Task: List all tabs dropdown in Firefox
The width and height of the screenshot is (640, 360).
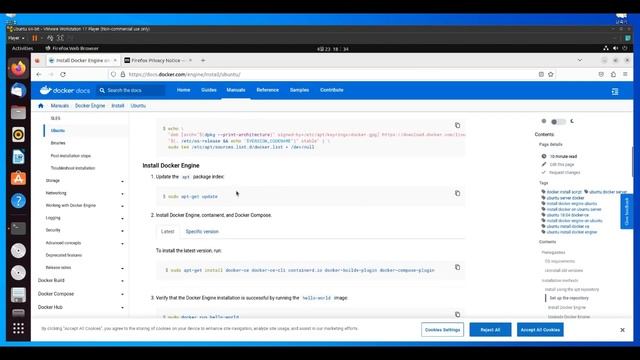Action: [580, 60]
